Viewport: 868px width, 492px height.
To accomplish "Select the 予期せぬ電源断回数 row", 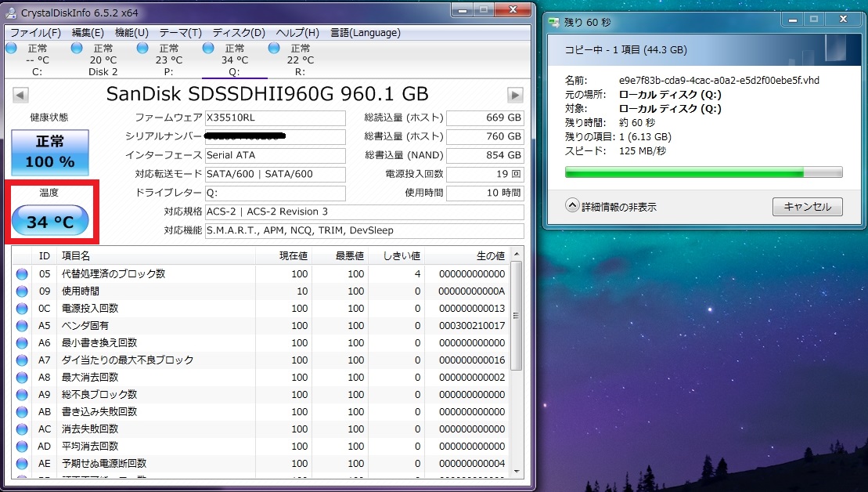I will click(x=261, y=463).
